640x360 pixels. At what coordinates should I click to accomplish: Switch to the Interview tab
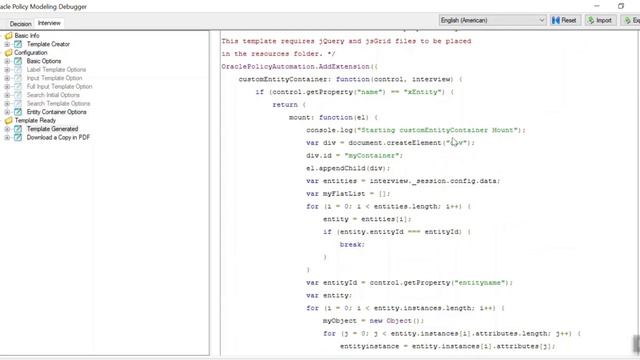[x=49, y=23]
